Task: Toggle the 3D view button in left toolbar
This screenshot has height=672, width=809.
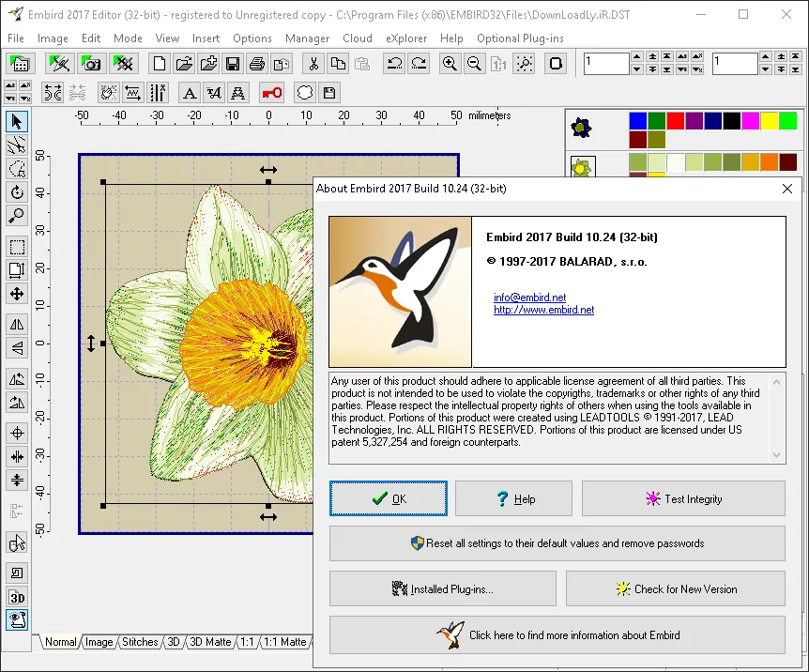Action: pyautogui.click(x=17, y=597)
